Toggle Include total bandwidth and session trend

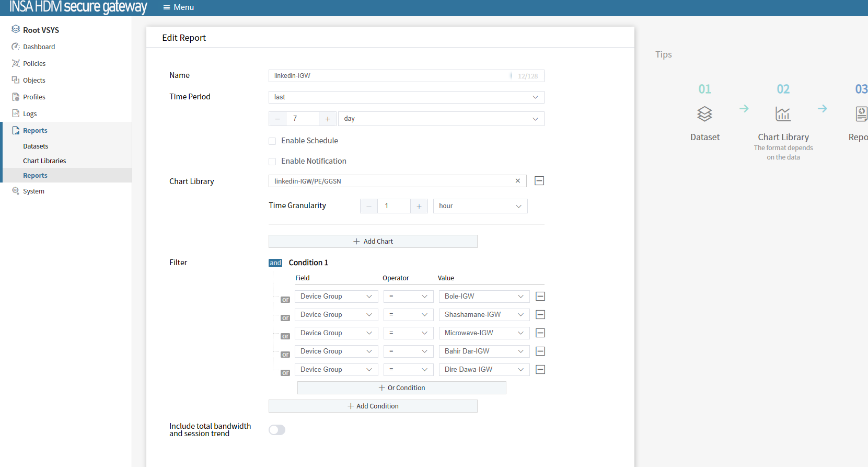277,430
